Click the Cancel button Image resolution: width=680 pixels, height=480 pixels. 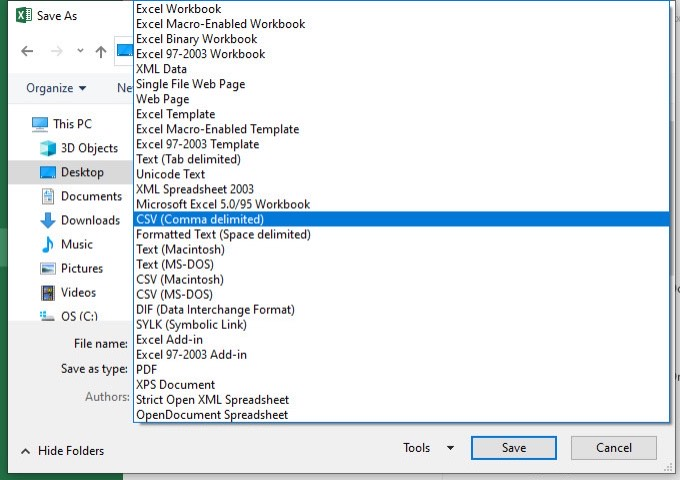click(614, 448)
